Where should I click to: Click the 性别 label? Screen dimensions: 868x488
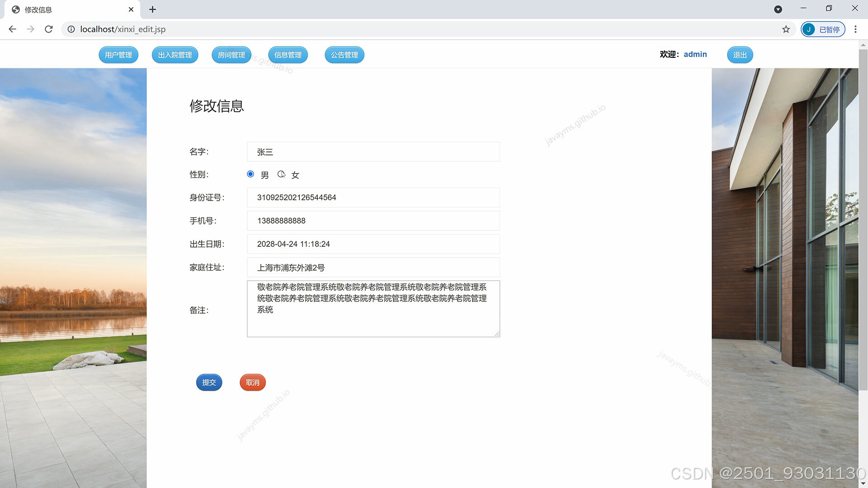pyautogui.click(x=199, y=174)
